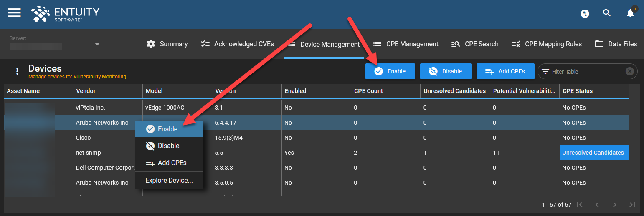Switch to Device Management tab
Image resolution: width=644 pixels, height=216 pixels.
pyautogui.click(x=324, y=44)
